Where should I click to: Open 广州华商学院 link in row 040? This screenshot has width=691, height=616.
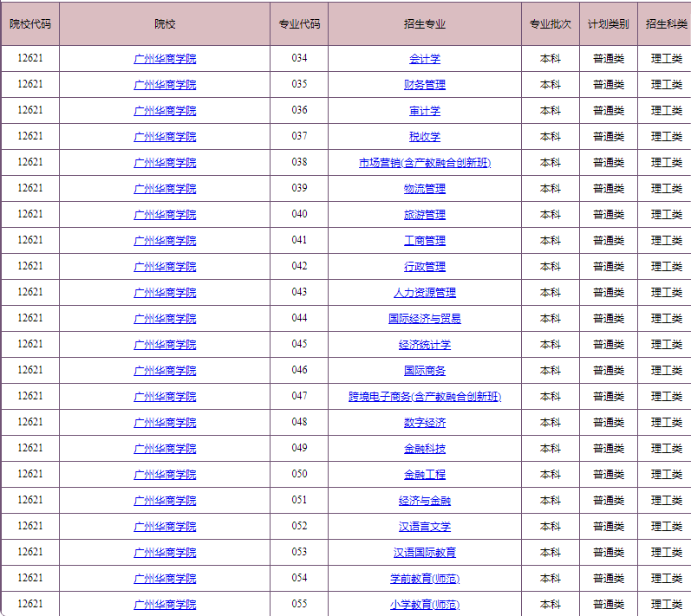click(x=165, y=215)
